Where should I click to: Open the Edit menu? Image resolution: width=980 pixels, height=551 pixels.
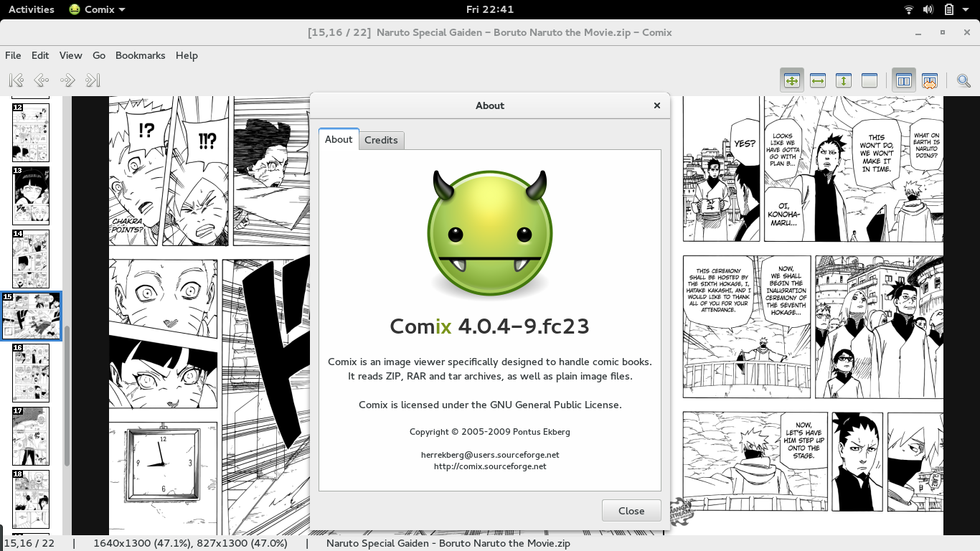(x=40, y=55)
